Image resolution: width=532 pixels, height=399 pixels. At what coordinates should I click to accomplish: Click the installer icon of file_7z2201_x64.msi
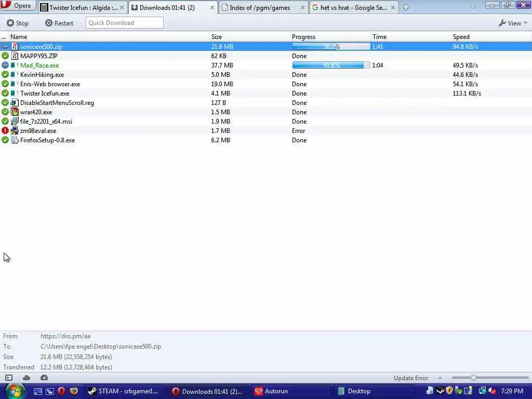click(14, 121)
